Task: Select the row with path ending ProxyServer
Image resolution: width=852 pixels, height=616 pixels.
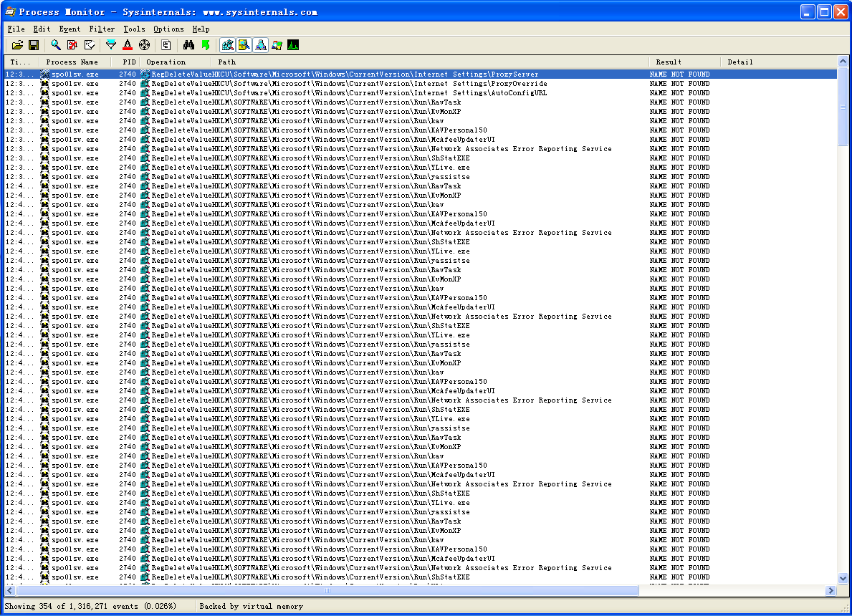Action: pos(421,74)
